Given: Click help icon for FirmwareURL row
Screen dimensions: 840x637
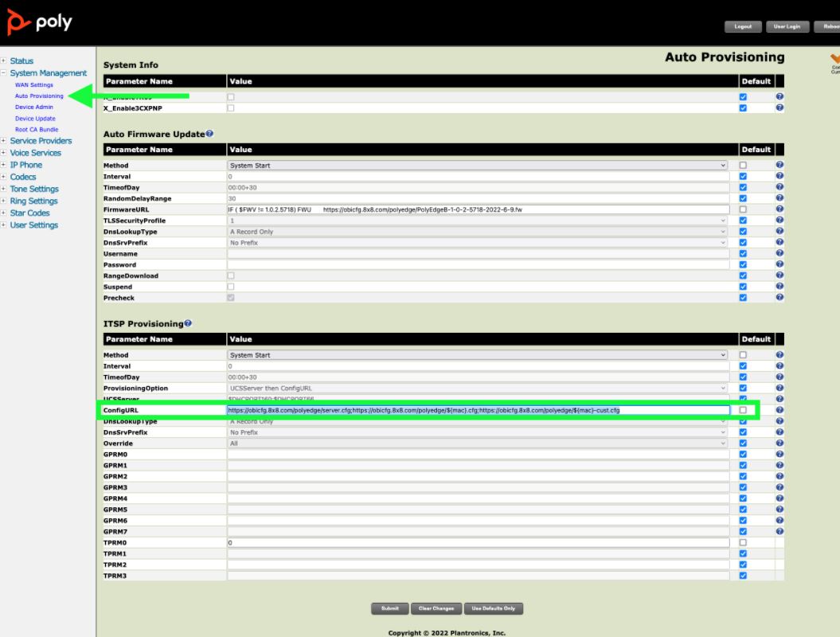Looking at the screenshot, I should click(779, 209).
